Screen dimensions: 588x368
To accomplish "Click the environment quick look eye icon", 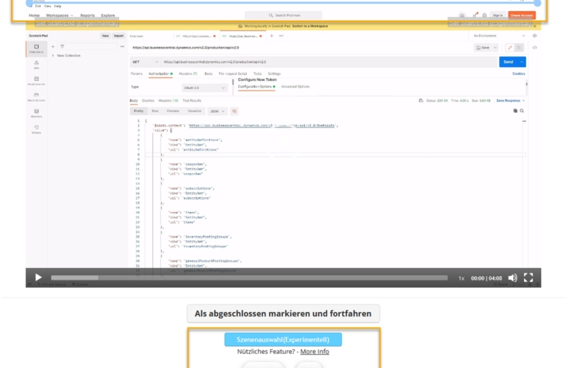I will [x=535, y=35].
